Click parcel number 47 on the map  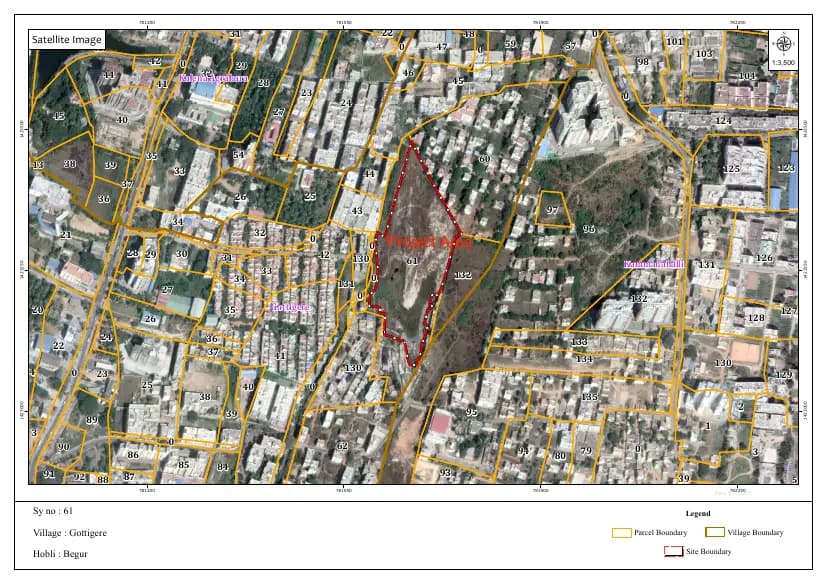tap(441, 46)
